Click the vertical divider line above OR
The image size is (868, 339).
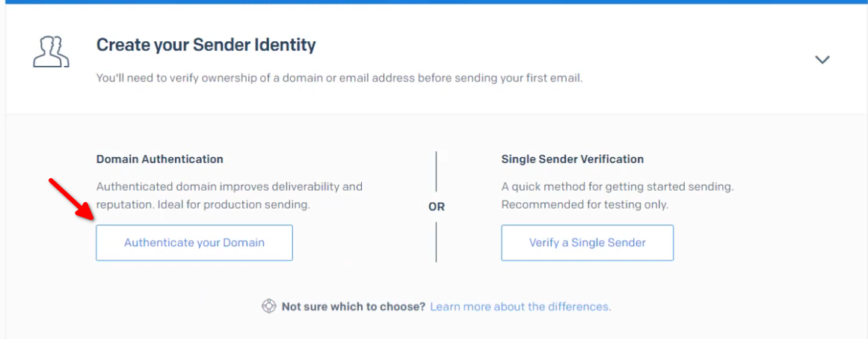click(x=436, y=171)
